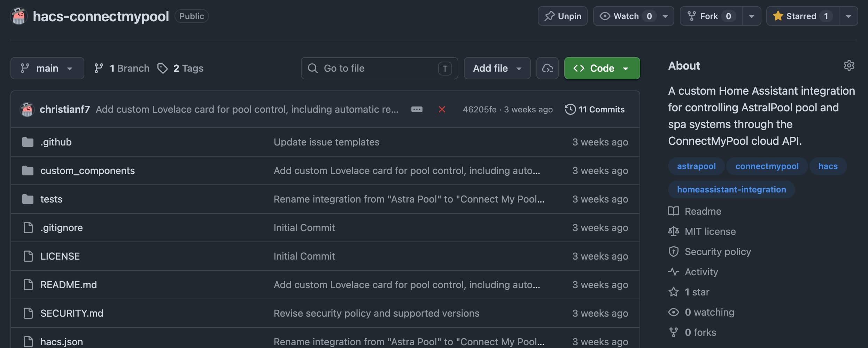This screenshot has height=348, width=868.
Task: Click the README.md file icon
Action: (x=28, y=285)
